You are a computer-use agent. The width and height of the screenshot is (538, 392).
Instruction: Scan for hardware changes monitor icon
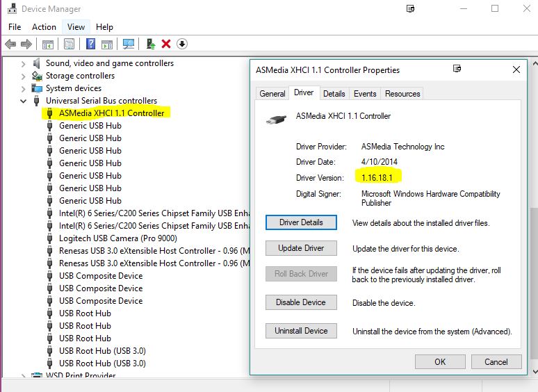click(129, 44)
